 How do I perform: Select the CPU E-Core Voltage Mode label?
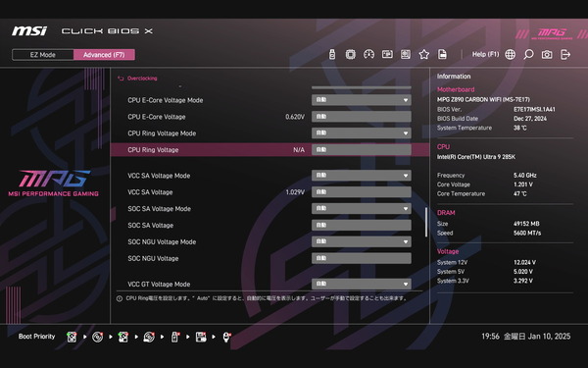[x=166, y=100]
